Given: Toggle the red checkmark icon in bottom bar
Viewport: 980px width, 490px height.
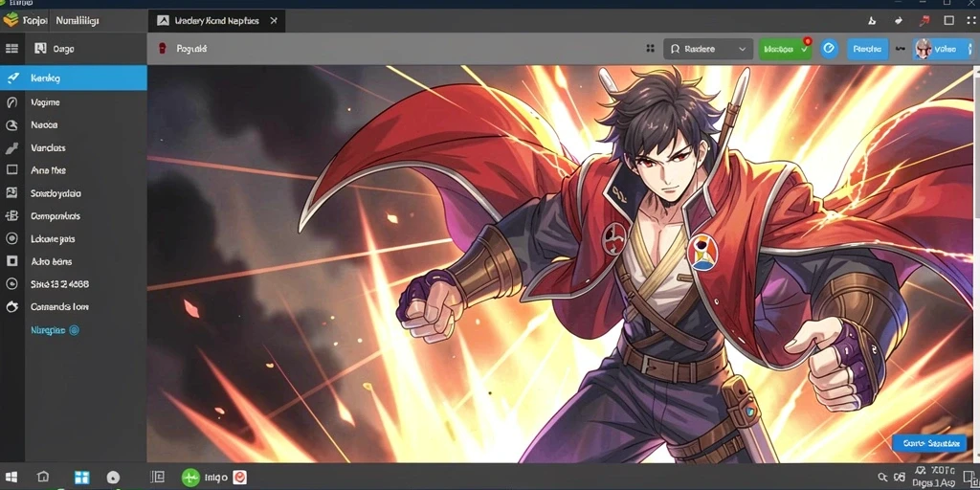Looking at the screenshot, I should pyautogui.click(x=239, y=478).
